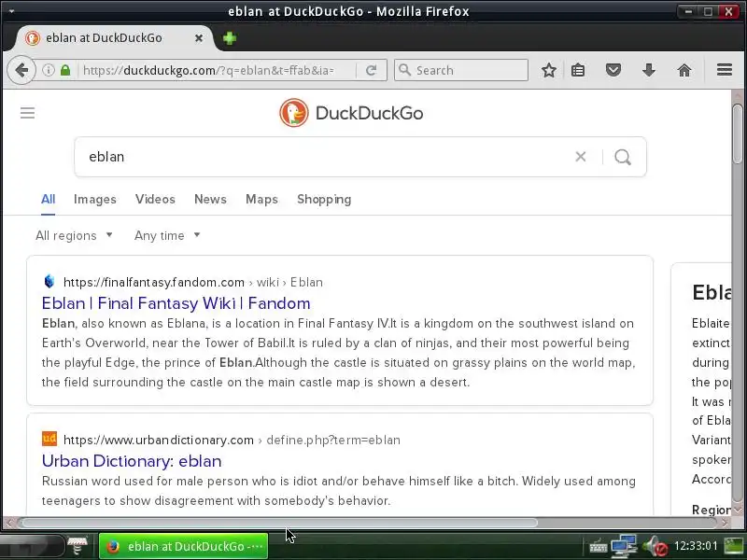Switch to the Images tab

click(95, 199)
